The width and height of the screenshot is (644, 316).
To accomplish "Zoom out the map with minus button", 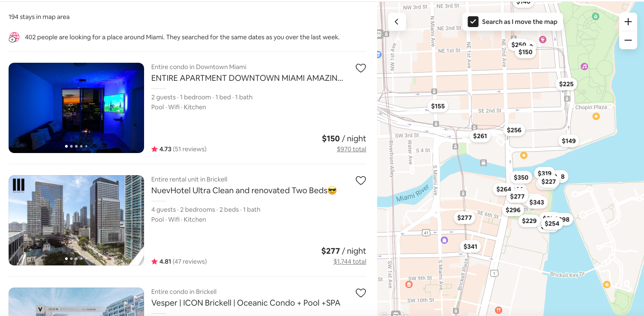I will [628, 40].
